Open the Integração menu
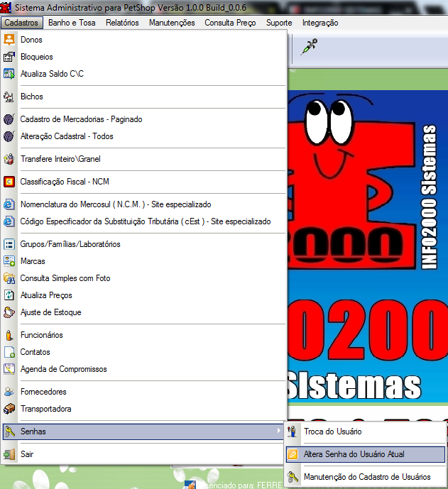Screen dimensions: 448x489 click(x=320, y=23)
